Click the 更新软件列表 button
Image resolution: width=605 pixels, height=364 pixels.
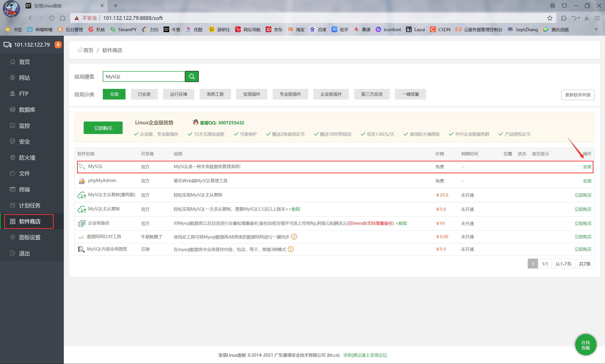click(578, 95)
